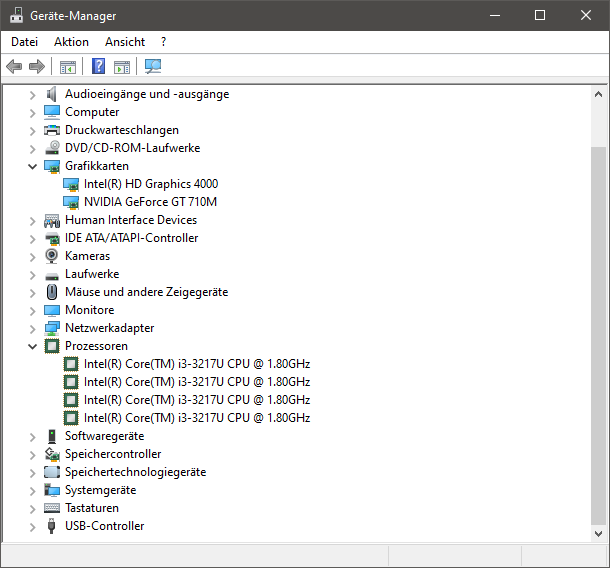Expand the Computer category chevron
Image resolution: width=610 pixels, height=568 pixels.
tap(33, 113)
